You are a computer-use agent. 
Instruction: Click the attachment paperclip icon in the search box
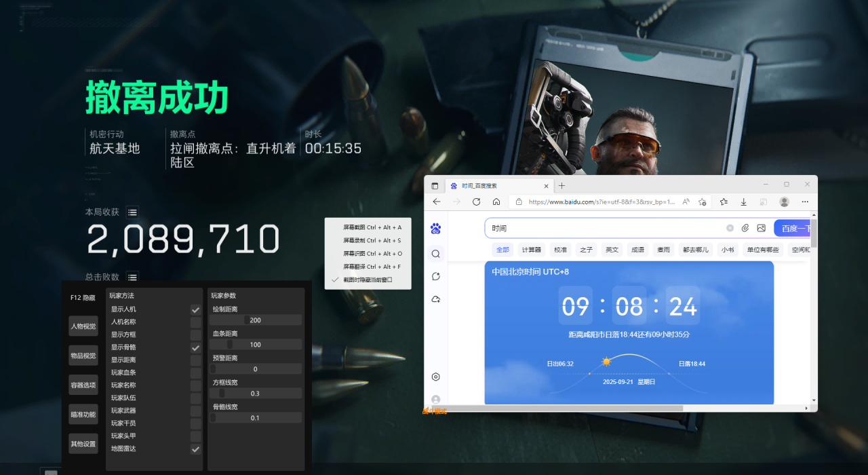click(745, 228)
